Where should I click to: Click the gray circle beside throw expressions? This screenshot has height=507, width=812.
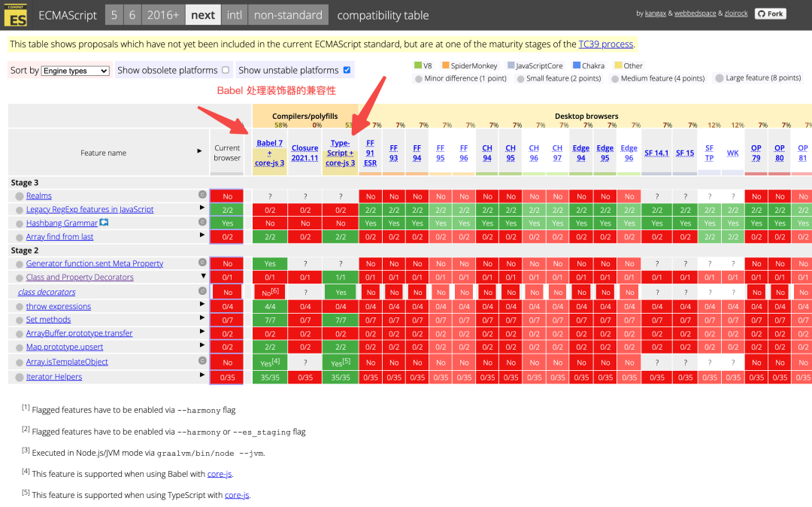pyautogui.click(x=19, y=307)
